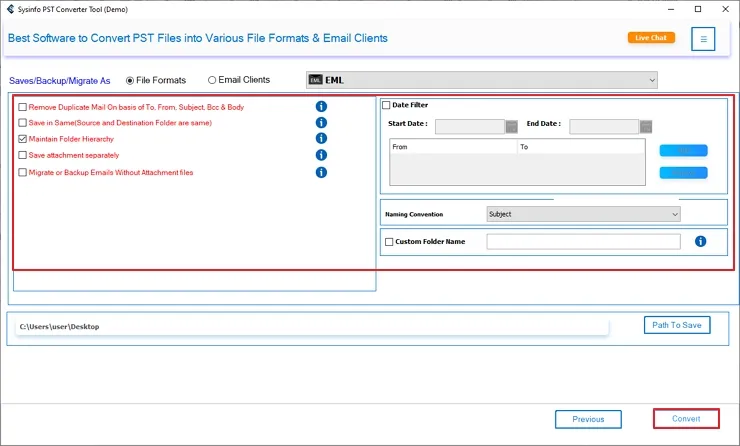Start a Live Chat

coord(651,38)
